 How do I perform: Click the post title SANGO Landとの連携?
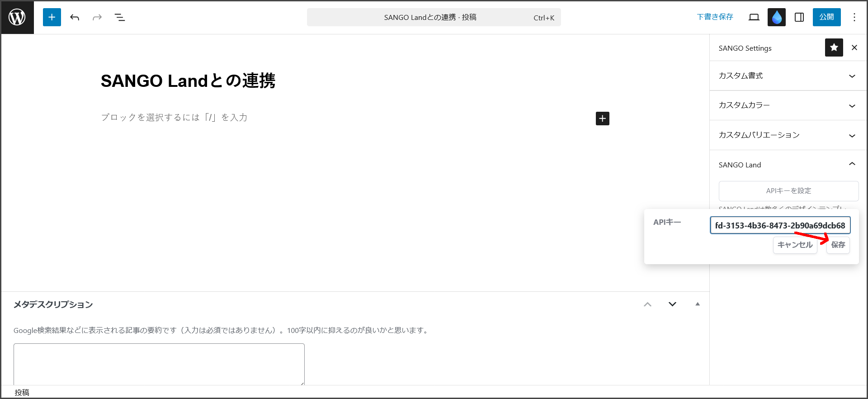pos(188,81)
